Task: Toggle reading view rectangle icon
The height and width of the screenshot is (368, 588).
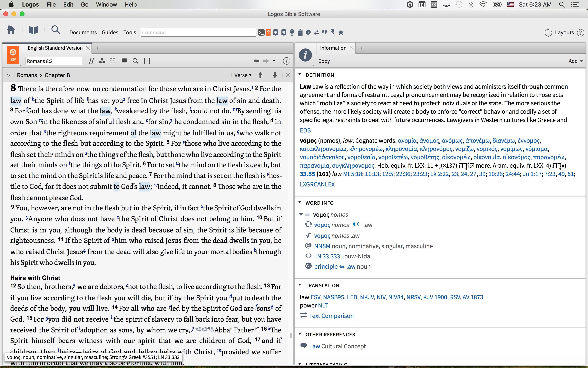Action: tap(124, 61)
